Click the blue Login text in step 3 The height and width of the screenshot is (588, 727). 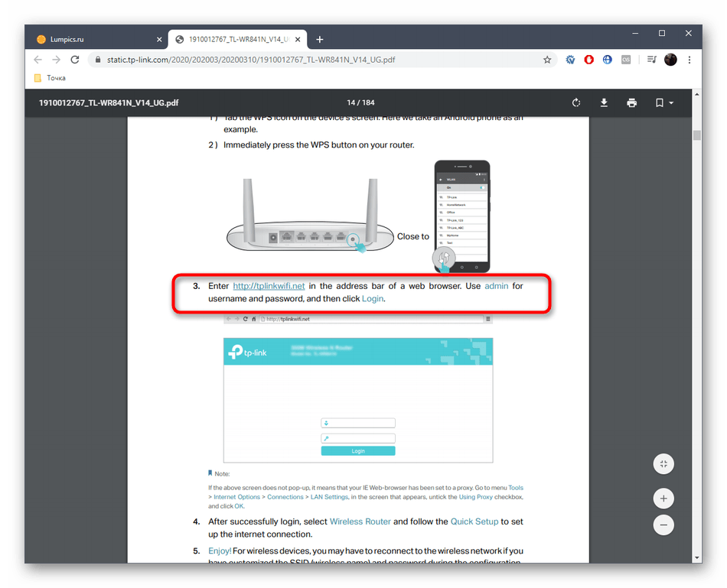pos(373,299)
